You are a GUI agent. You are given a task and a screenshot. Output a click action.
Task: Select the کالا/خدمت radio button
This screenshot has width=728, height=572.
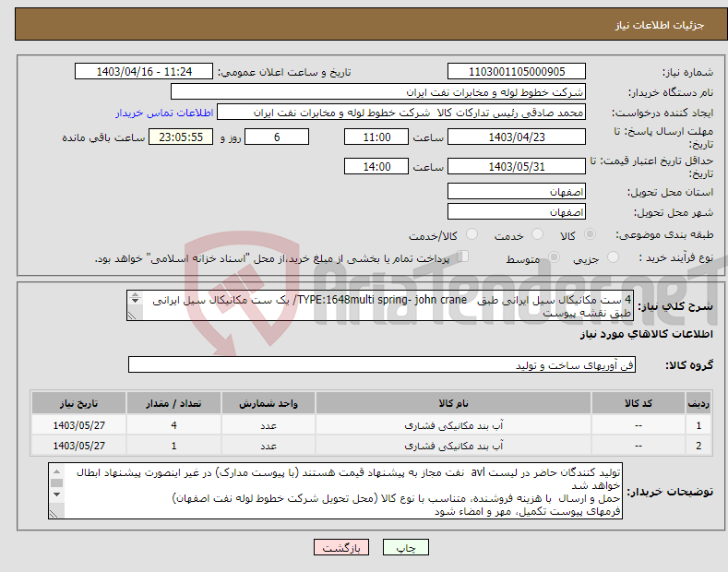tap(471, 234)
